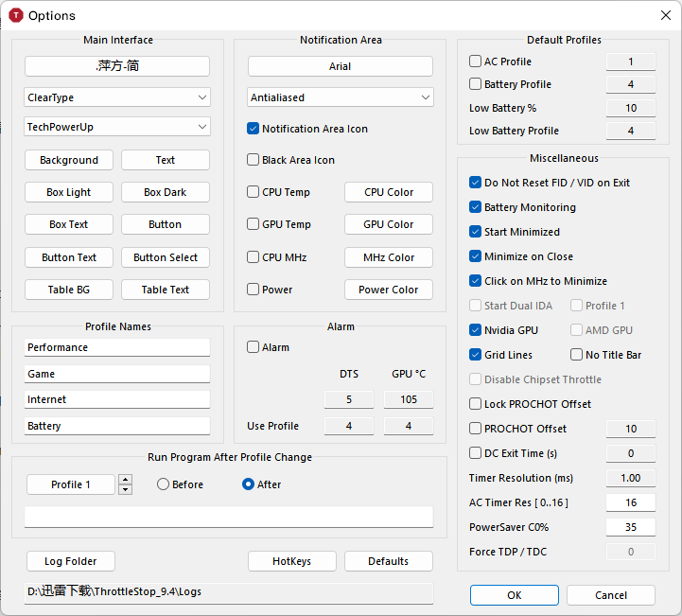Click the Arial notification font button

341,66
